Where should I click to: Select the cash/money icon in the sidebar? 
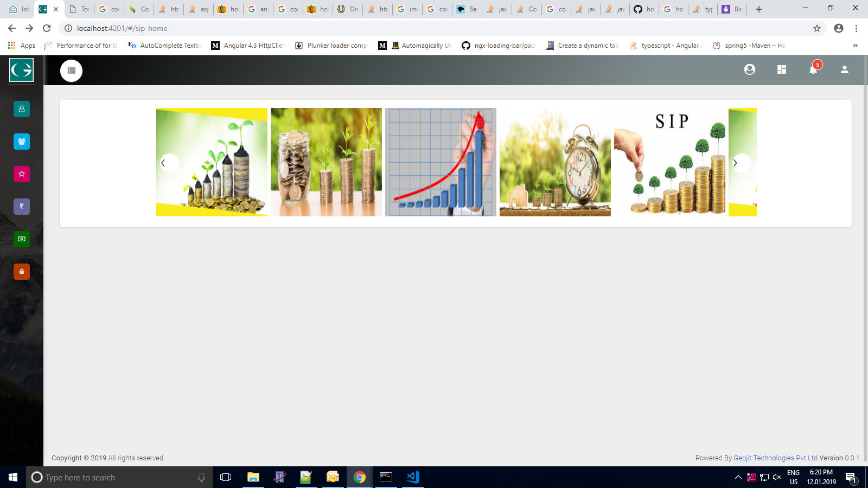click(21, 239)
